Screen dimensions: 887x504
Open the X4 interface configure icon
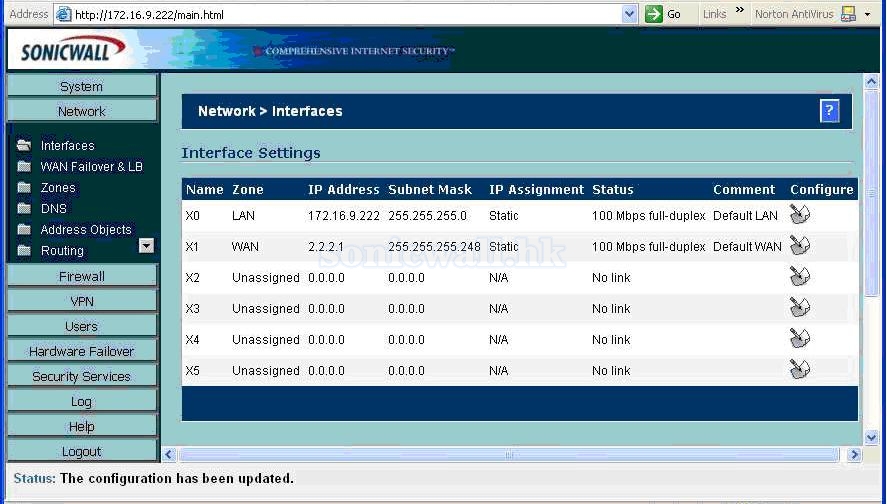(x=799, y=339)
